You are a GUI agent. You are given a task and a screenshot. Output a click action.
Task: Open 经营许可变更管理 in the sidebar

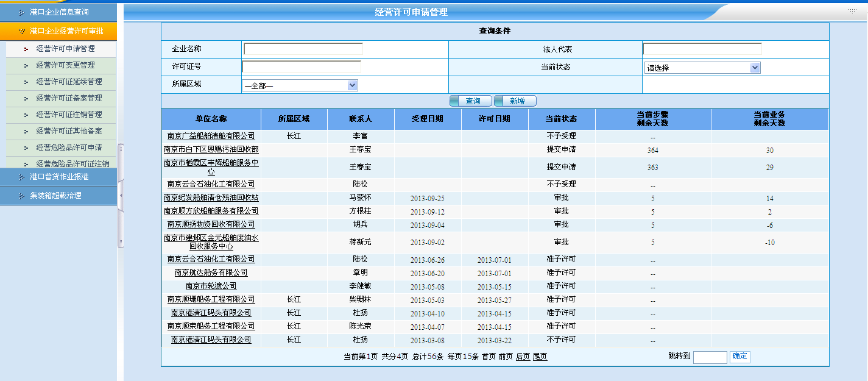[65, 65]
